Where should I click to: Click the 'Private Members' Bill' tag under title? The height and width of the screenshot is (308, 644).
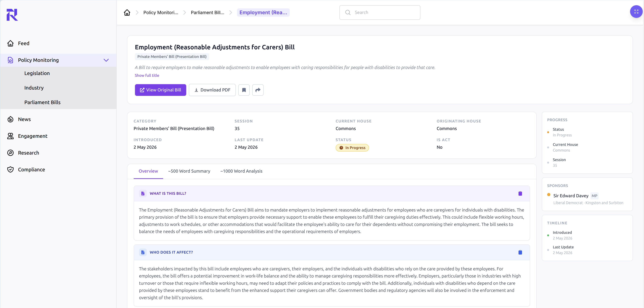(x=172, y=56)
